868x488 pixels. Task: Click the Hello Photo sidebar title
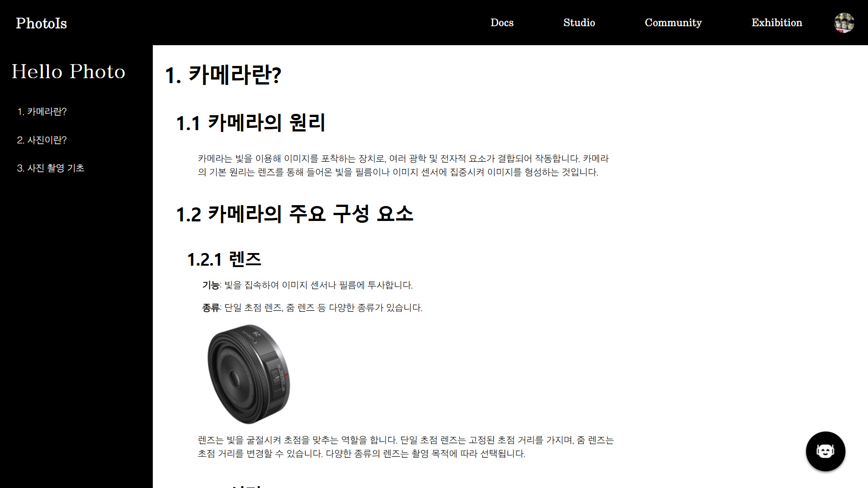[x=68, y=71]
